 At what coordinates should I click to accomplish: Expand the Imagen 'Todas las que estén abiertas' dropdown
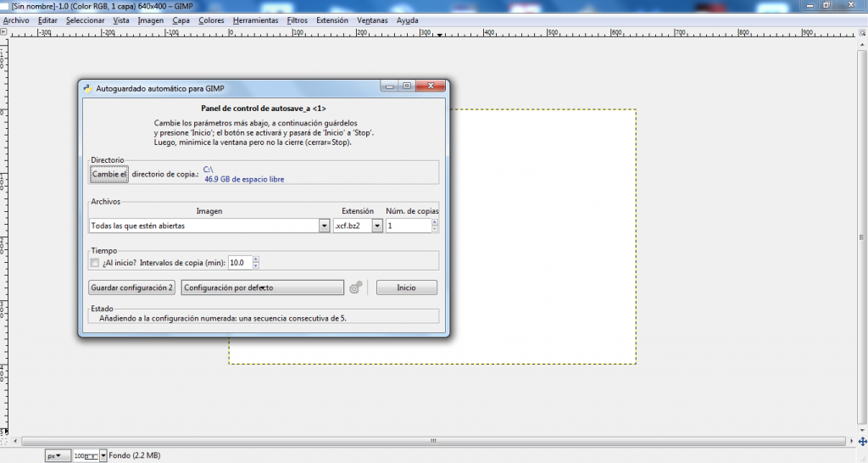(325, 226)
